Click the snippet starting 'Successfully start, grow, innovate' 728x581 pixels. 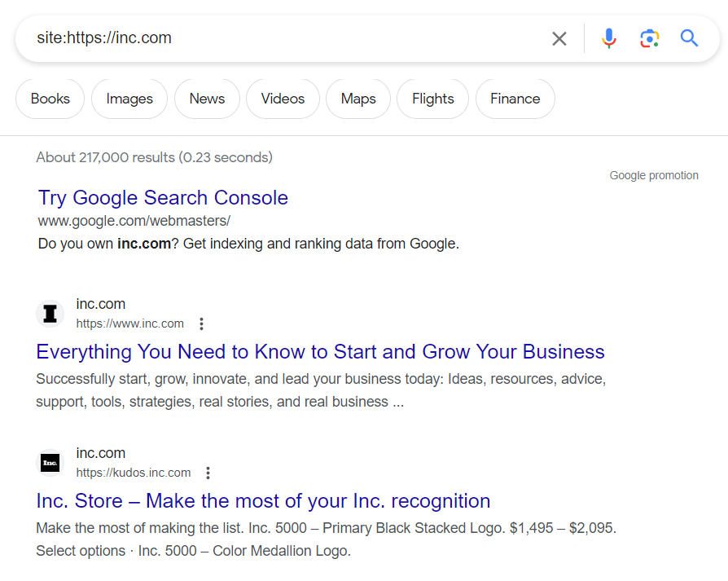pos(321,390)
